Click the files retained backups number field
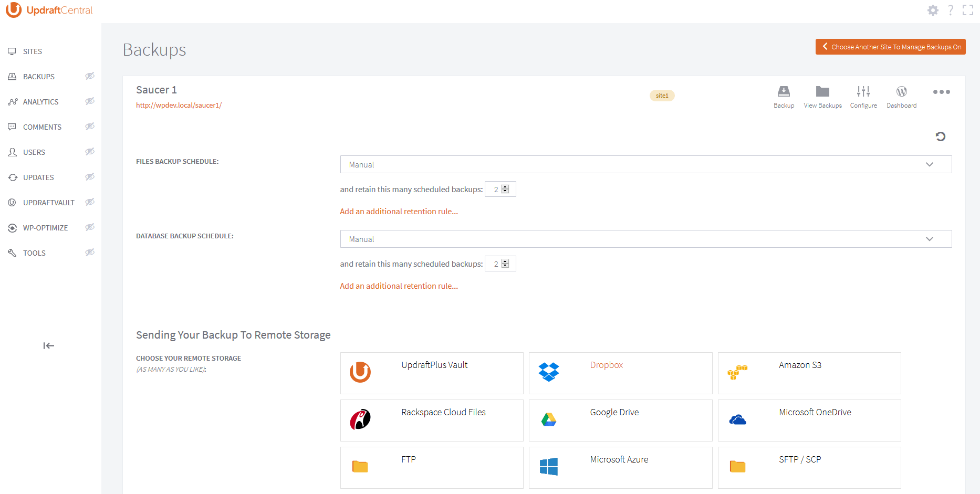The width and height of the screenshot is (980, 494). 496,190
